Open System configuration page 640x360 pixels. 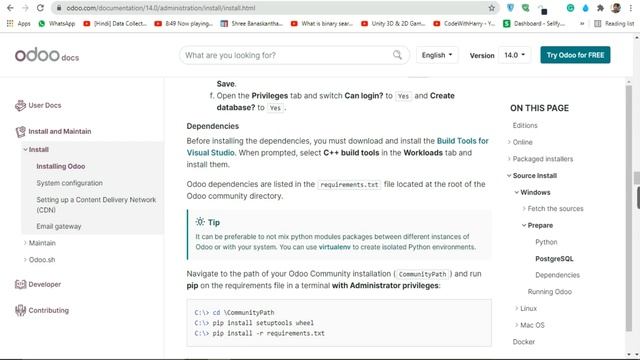[69, 183]
